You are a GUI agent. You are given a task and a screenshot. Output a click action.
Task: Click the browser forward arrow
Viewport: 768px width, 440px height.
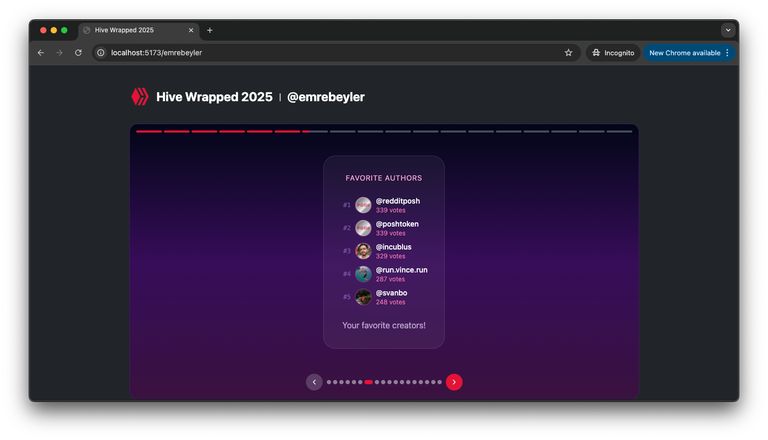click(59, 52)
